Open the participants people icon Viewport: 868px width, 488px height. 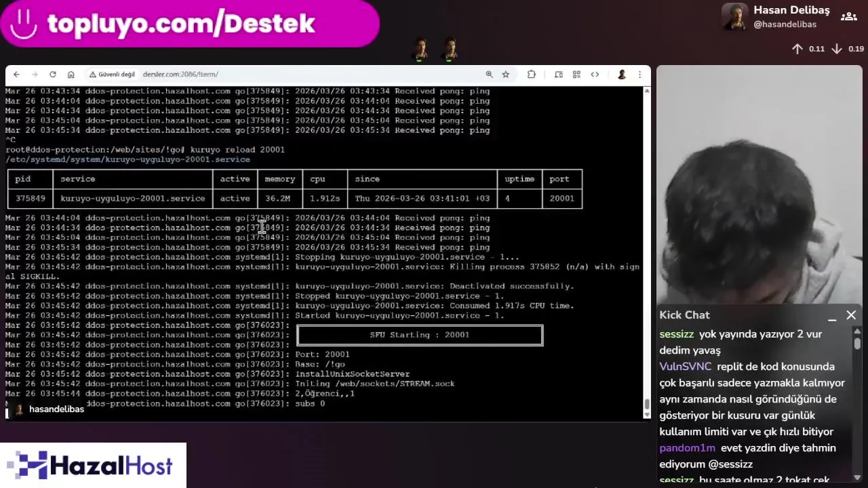849,17
